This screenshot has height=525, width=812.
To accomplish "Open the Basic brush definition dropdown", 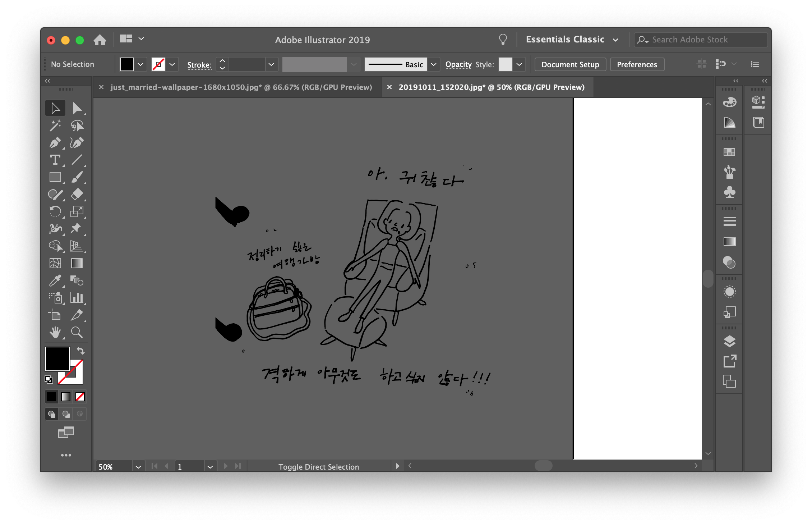I will (x=434, y=65).
